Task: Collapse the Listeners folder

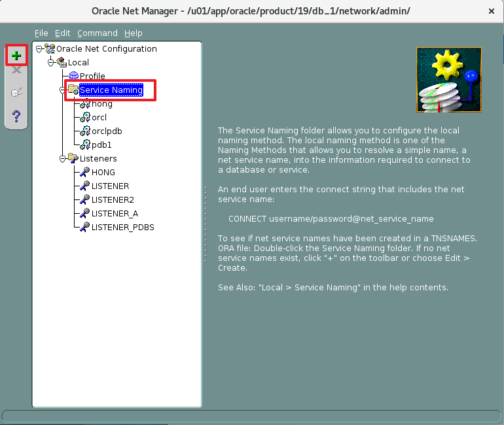Action: click(63, 159)
